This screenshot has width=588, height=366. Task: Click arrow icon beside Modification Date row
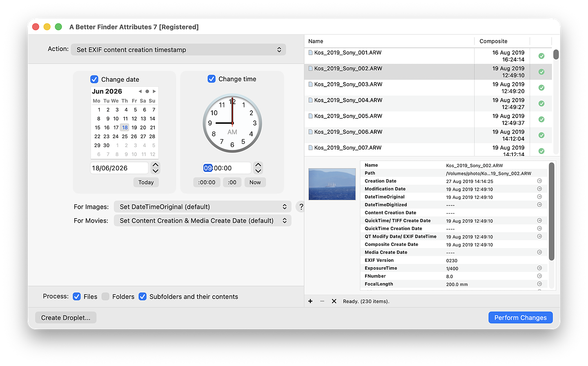[539, 189]
